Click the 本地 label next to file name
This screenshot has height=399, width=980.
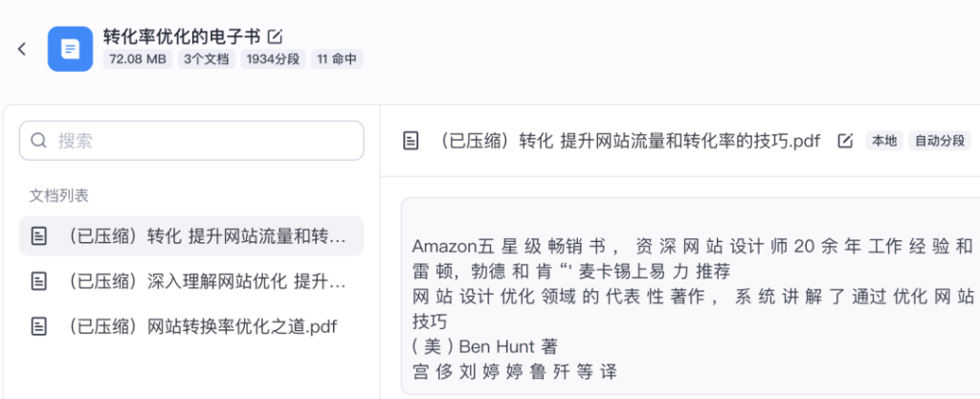click(884, 141)
